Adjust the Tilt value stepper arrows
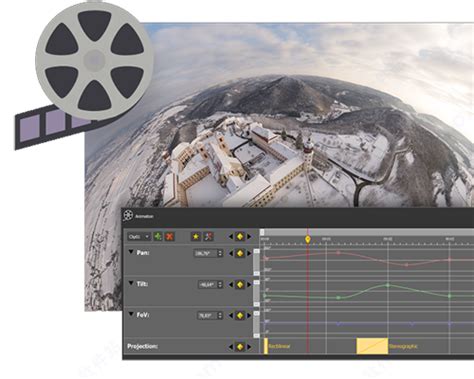The image size is (474, 379). (220, 285)
